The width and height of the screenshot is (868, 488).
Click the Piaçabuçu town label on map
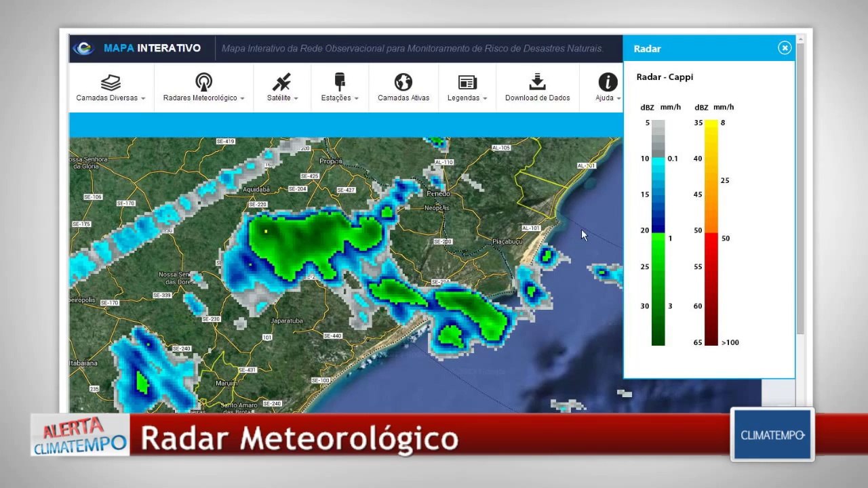pyautogui.click(x=508, y=241)
